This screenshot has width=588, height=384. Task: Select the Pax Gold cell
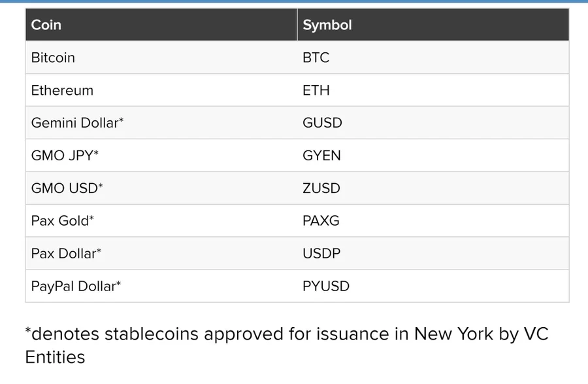[161, 220]
